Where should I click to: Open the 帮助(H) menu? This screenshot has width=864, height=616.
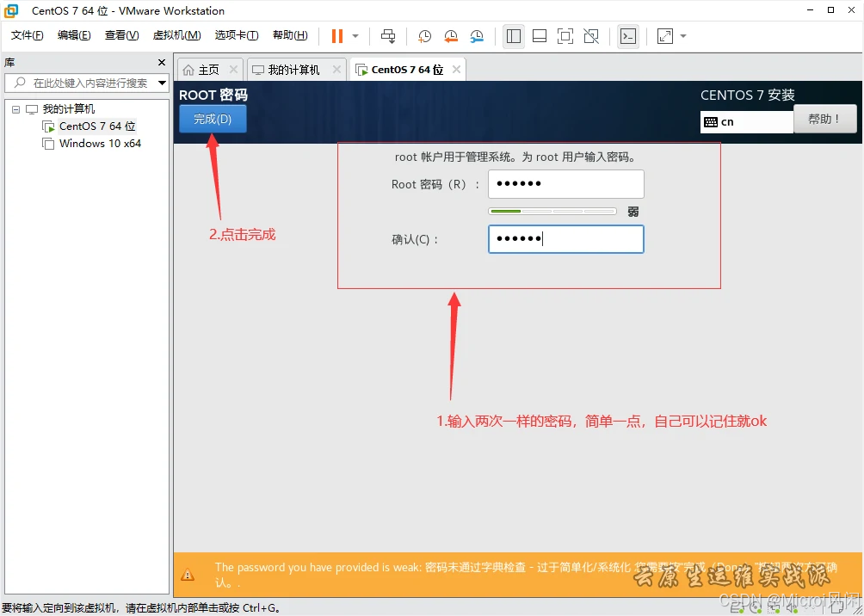pos(290,36)
